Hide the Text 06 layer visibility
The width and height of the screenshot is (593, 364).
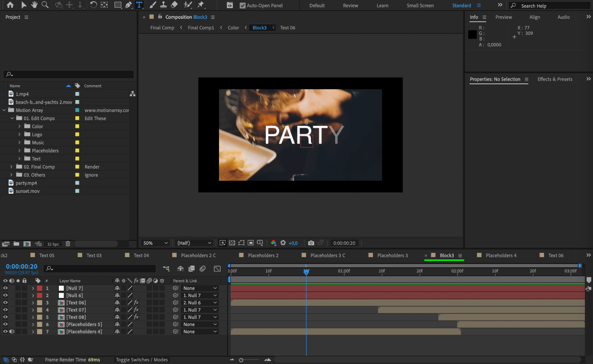(5, 303)
